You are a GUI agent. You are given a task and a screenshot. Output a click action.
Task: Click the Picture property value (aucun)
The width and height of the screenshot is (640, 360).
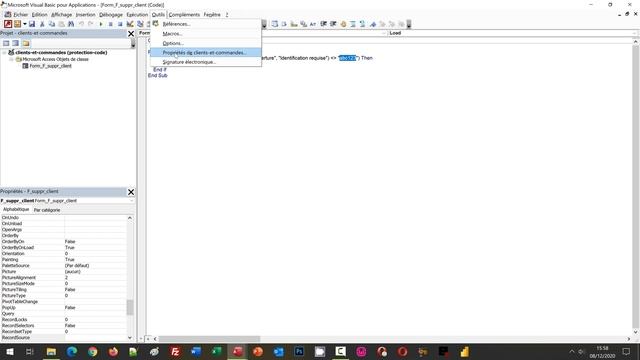(95, 271)
